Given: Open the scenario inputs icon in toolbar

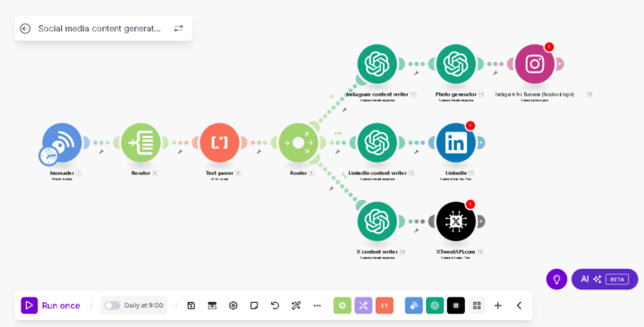Looking at the screenshot, I should point(212,306).
